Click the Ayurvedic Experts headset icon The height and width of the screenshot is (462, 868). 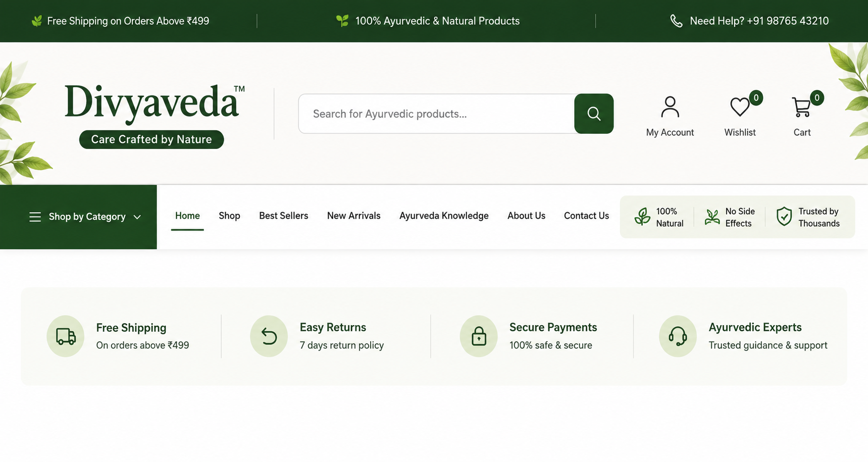[x=678, y=336]
